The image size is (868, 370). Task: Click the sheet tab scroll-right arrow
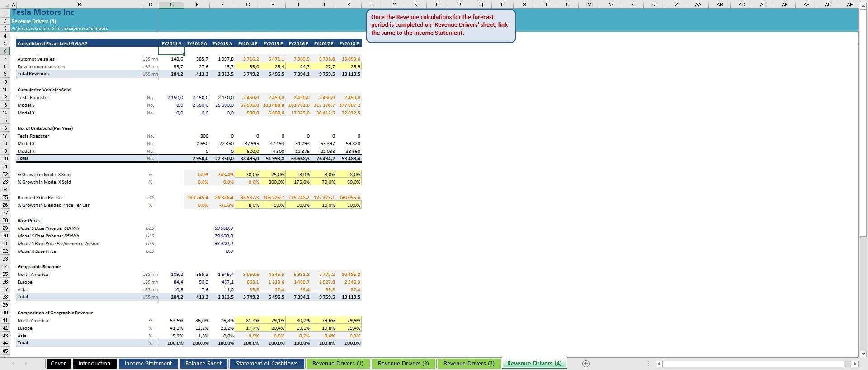[26, 364]
